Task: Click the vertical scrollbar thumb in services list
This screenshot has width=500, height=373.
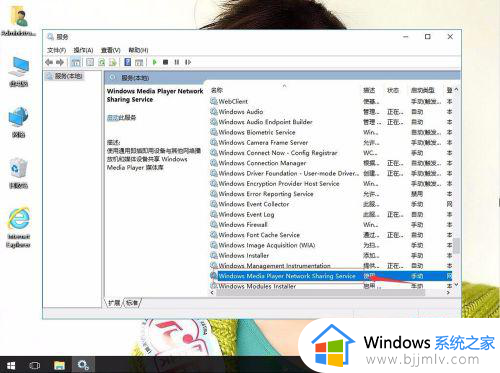Action: [x=456, y=245]
